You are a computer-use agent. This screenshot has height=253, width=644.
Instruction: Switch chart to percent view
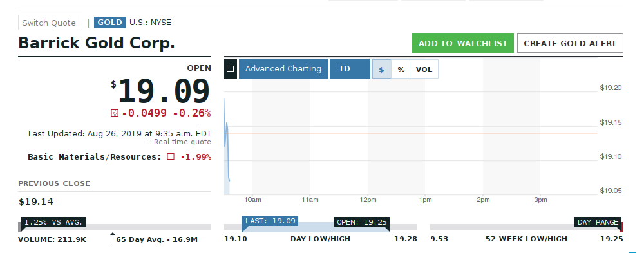pyautogui.click(x=401, y=70)
